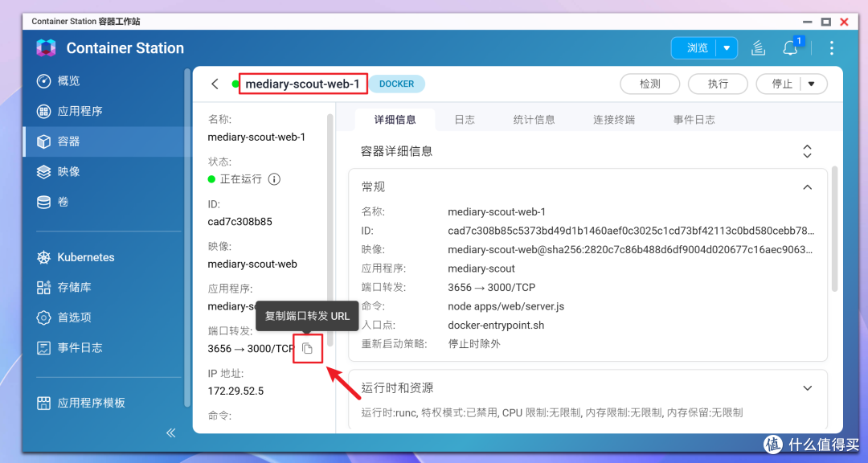Click the command node apps/web/server.js
The width and height of the screenshot is (868, 463).
click(506, 306)
